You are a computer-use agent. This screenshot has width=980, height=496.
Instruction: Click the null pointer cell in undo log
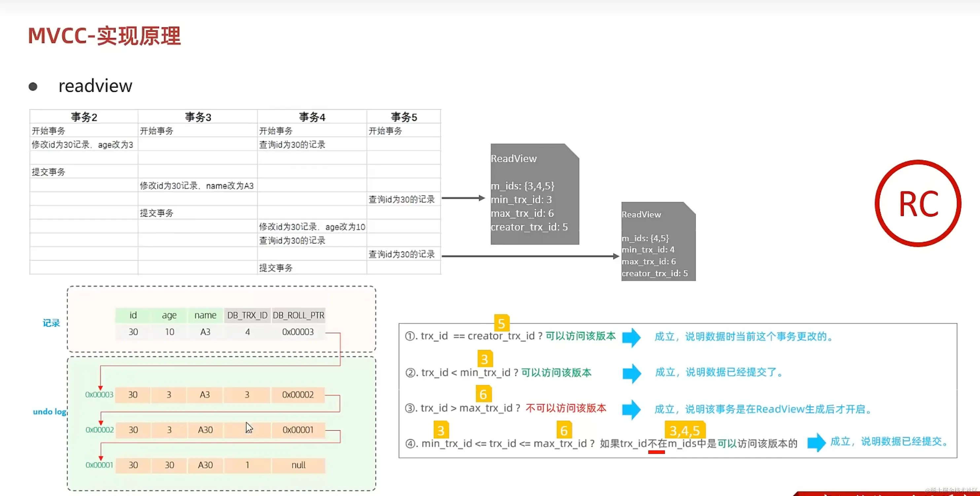pyautogui.click(x=298, y=465)
